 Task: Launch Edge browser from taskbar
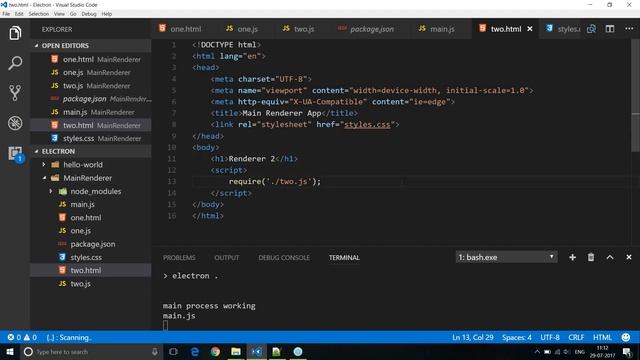pos(195,352)
